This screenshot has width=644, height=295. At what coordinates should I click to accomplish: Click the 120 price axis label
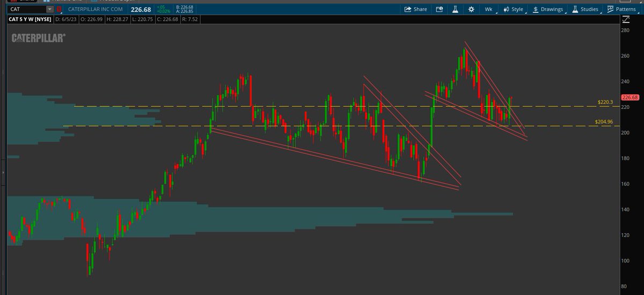625,235
